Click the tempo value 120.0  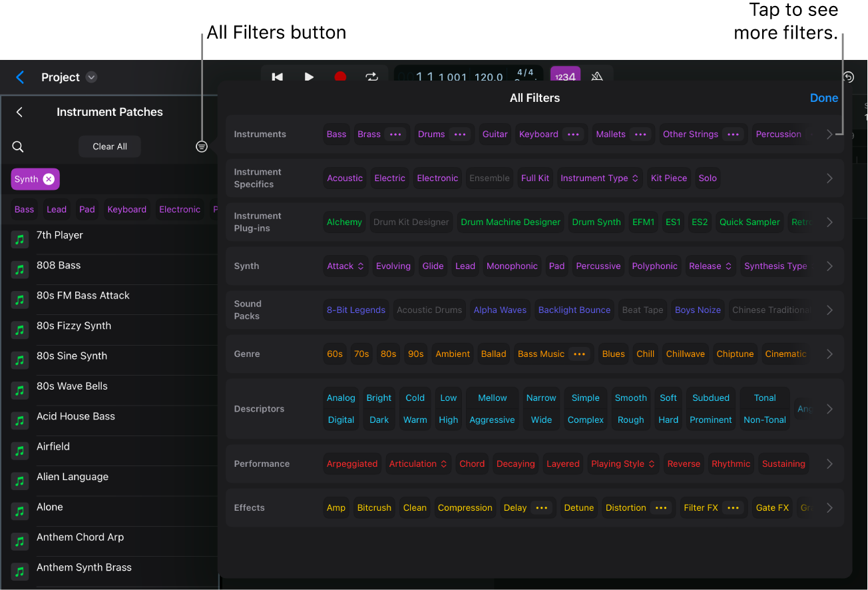pos(488,77)
